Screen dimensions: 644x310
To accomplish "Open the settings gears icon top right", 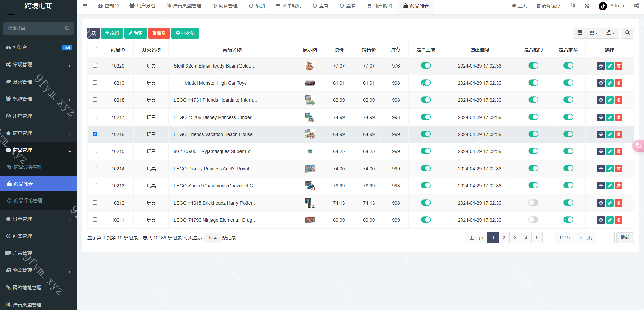I will click(x=636, y=6).
